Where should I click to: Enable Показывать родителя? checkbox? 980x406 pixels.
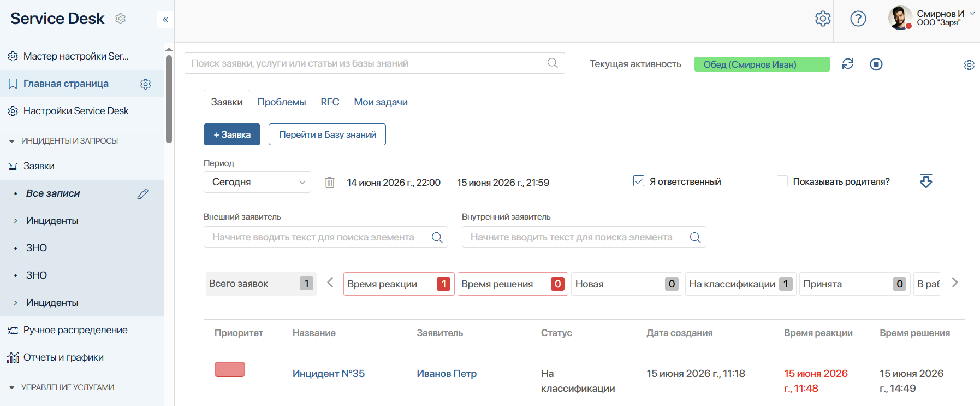pyautogui.click(x=782, y=181)
